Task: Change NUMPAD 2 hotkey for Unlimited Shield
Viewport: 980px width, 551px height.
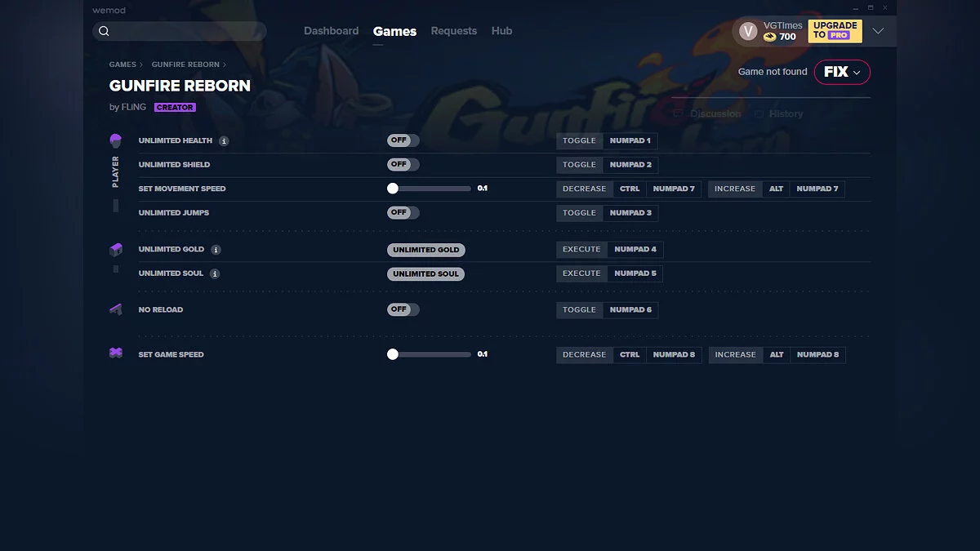Action: point(630,164)
